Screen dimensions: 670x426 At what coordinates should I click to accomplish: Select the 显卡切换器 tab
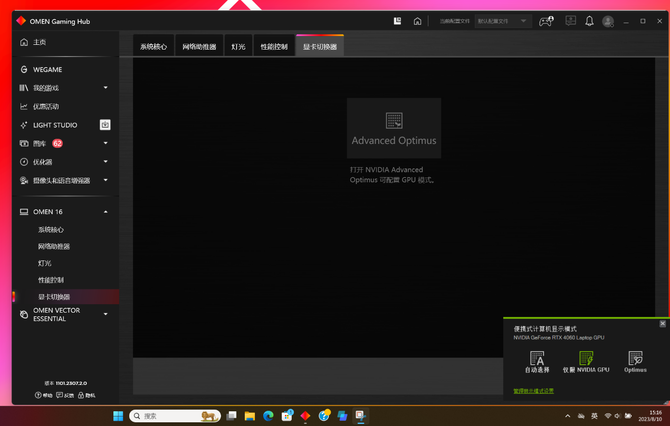320,46
